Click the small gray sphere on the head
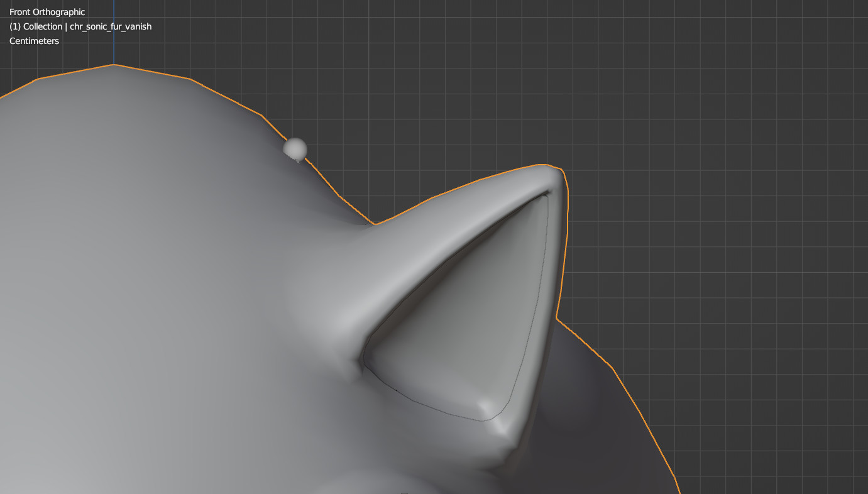 click(x=295, y=150)
